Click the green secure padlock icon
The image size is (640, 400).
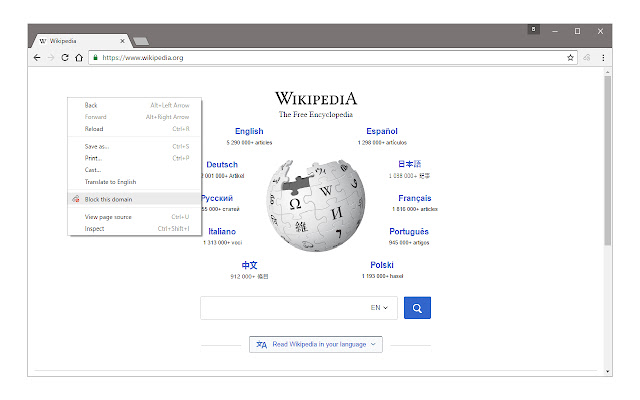click(95, 58)
